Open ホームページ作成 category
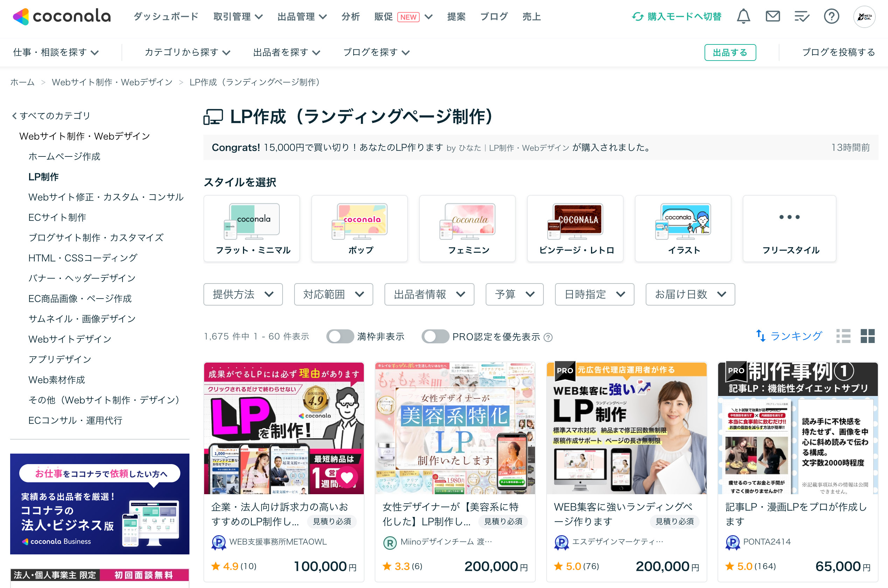Image resolution: width=888 pixels, height=588 pixels. click(64, 156)
